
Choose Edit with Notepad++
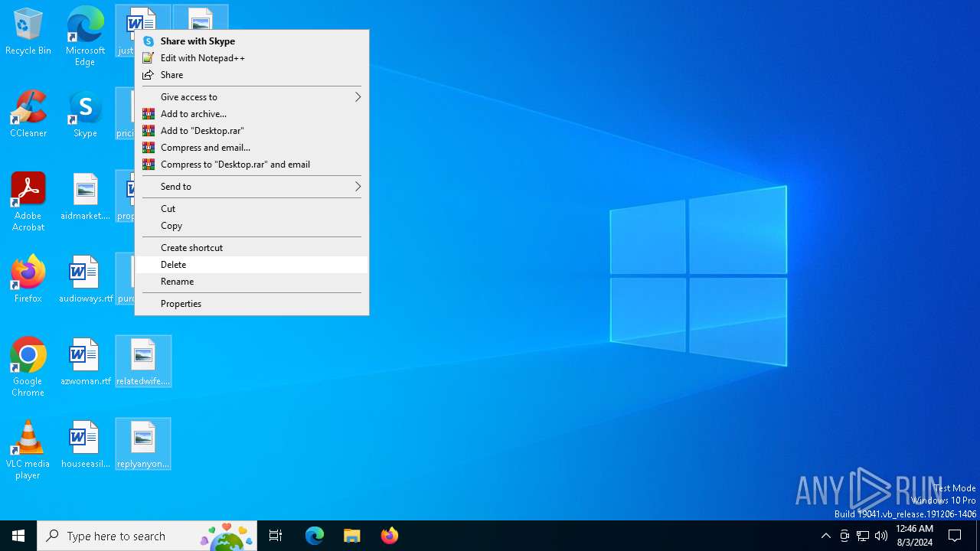(x=252, y=58)
